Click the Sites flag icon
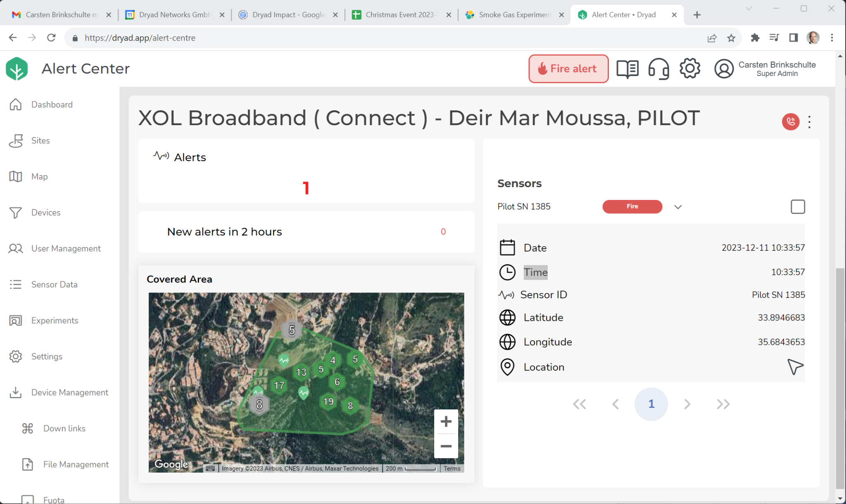846x504 pixels. click(16, 140)
